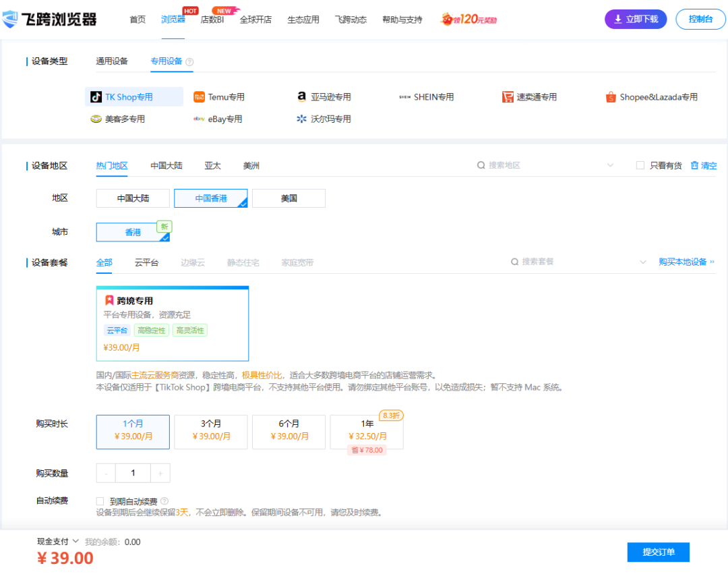The width and height of the screenshot is (728, 574).
Task: Click the search icon in 搜索地区 field
Action: pos(481,165)
